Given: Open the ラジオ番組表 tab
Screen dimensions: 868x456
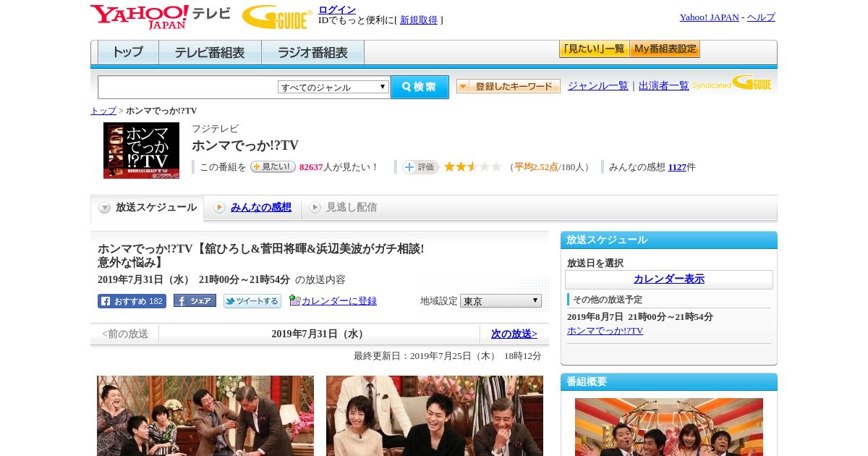Looking at the screenshot, I should pyautogui.click(x=312, y=53).
